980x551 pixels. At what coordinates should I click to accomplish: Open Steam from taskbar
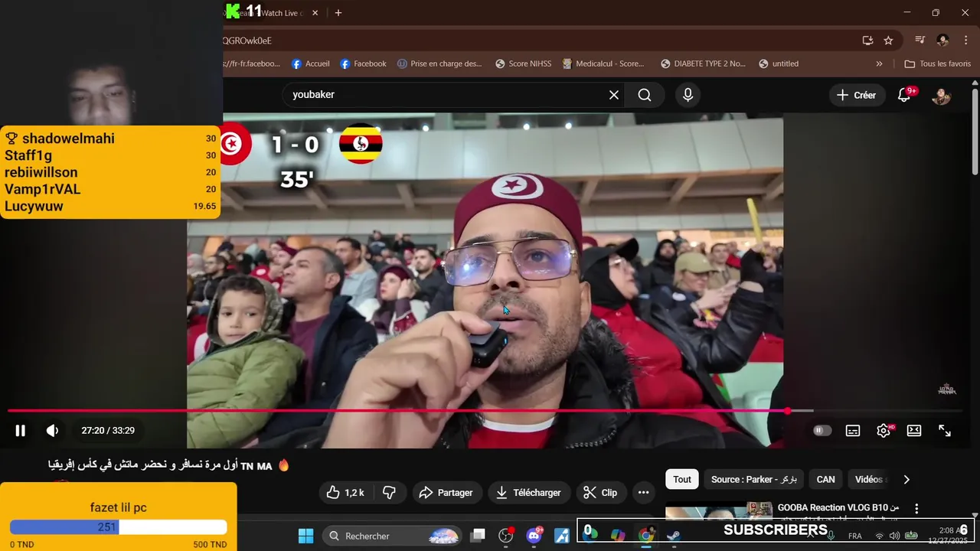tap(674, 536)
